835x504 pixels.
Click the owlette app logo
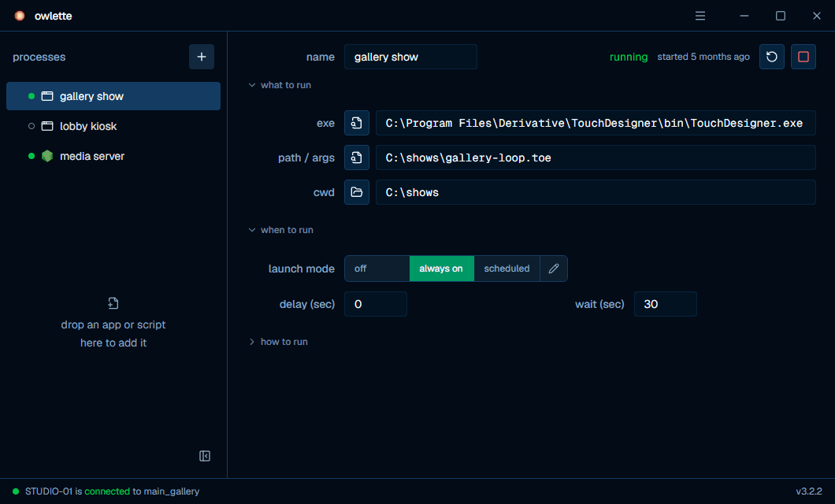click(20, 16)
